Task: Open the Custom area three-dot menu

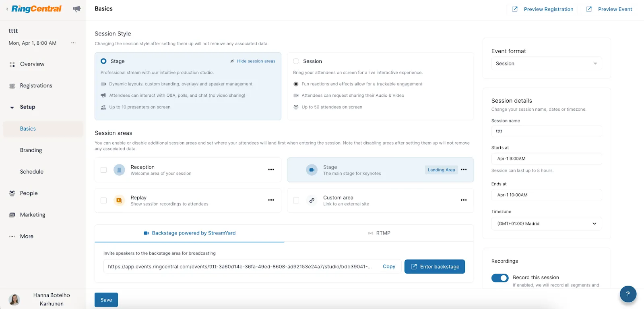Action: tap(464, 200)
